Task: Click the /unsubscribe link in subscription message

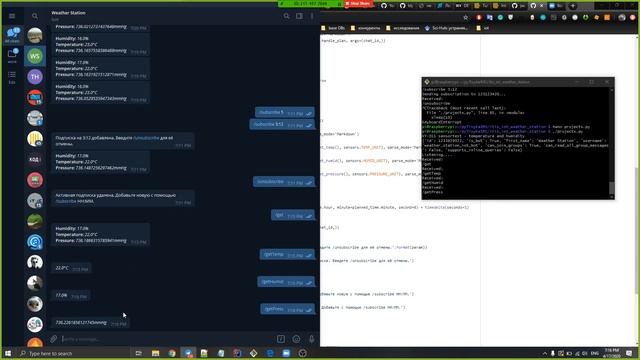Action: (146, 138)
